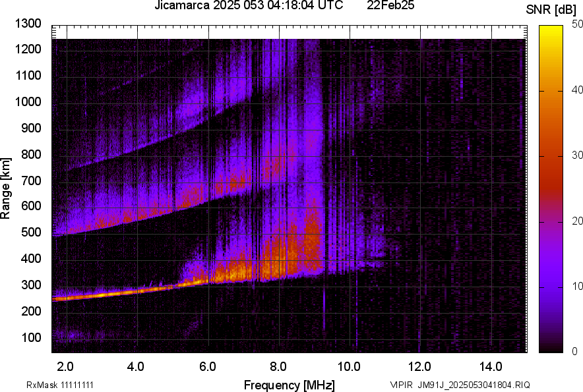The width and height of the screenshot is (583, 392).
Task: Click the 900 range tick label
Action: [x=31, y=128]
